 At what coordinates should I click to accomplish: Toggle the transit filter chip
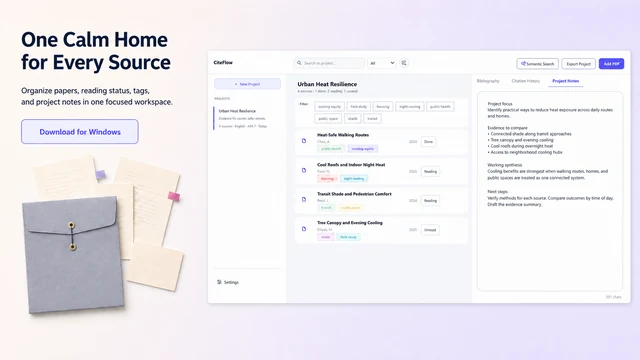tap(372, 118)
